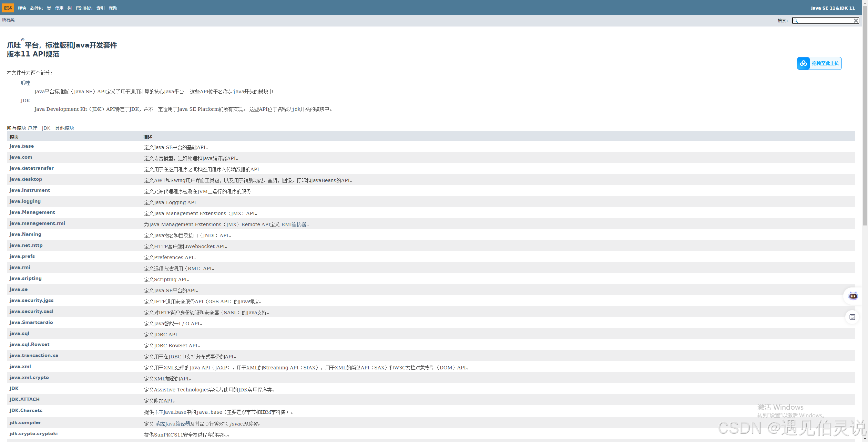Click the floating notes icon on the right
This screenshot has width=868, height=442.
pyautogui.click(x=852, y=317)
